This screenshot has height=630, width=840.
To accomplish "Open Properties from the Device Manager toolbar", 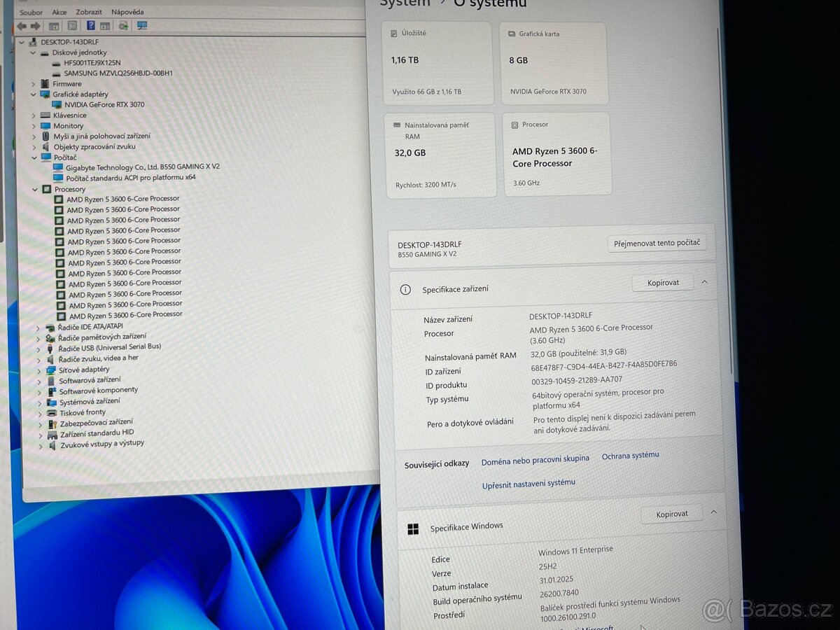I will tap(72, 26).
